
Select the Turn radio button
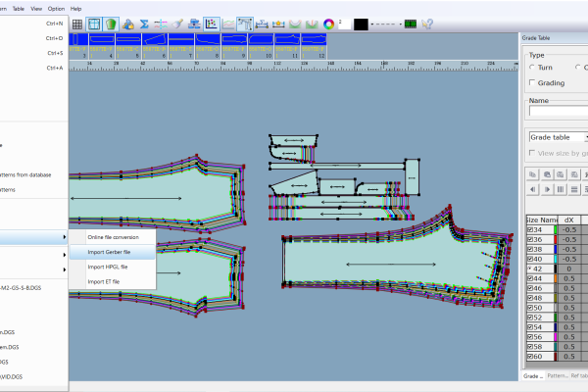pos(532,68)
